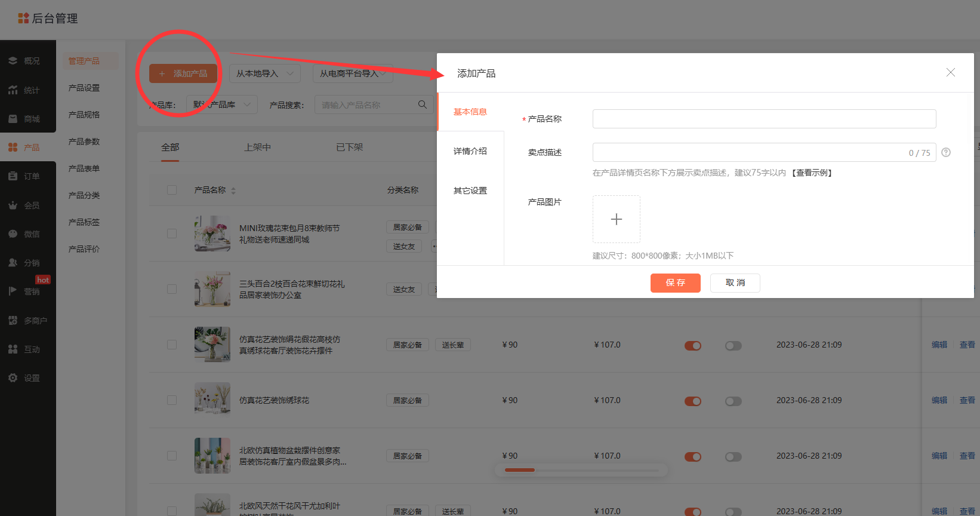Click the orange 保存 button
This screenshot has width=980, height=516.
676,282
